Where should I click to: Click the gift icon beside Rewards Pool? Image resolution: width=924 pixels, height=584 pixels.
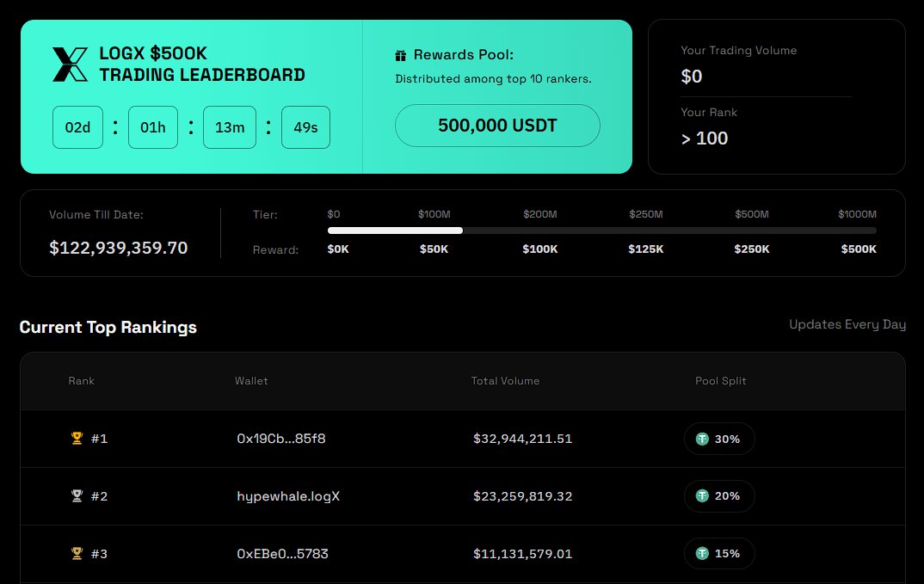[400, 56]
